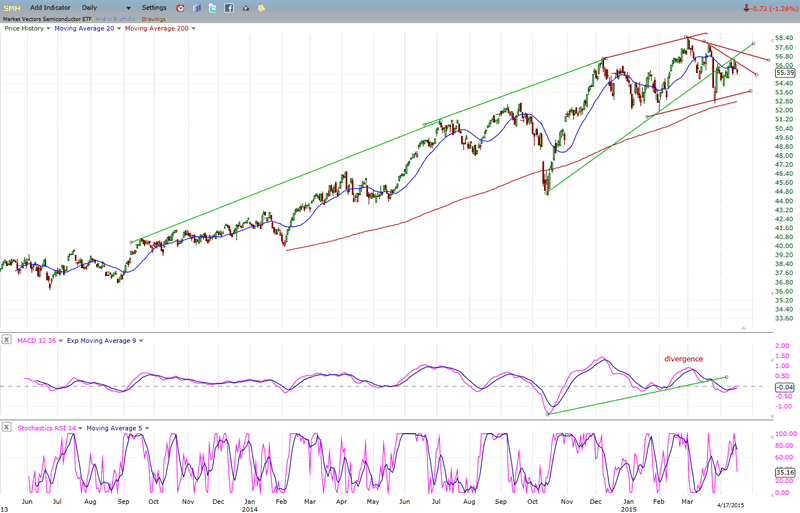Select the MACD green trendline end handle
800x513 pixels.
pos(727,377)
